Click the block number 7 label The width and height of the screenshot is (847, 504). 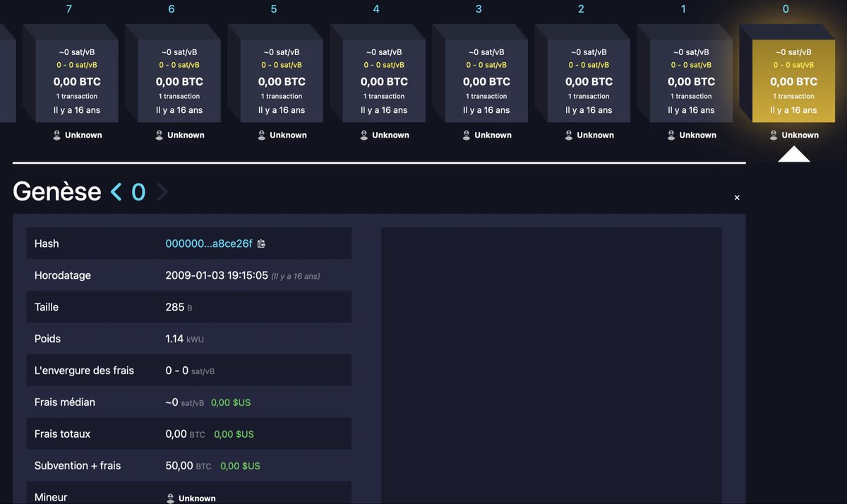pos(68,9)
